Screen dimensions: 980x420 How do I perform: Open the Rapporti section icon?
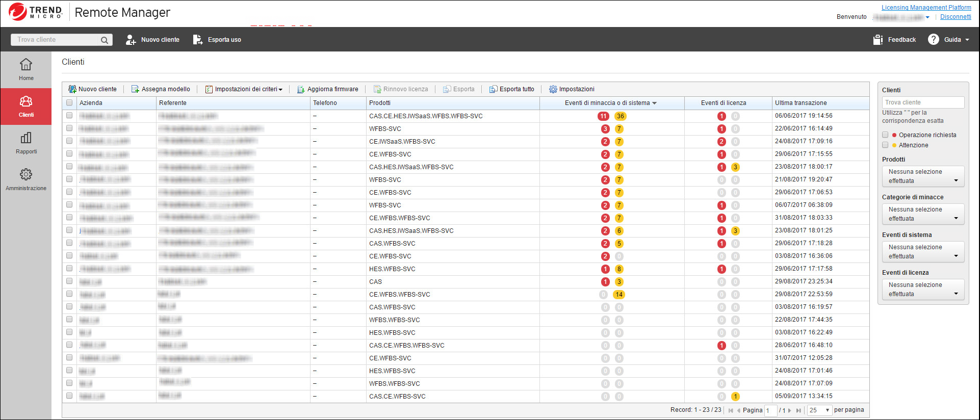click(26, 138)
